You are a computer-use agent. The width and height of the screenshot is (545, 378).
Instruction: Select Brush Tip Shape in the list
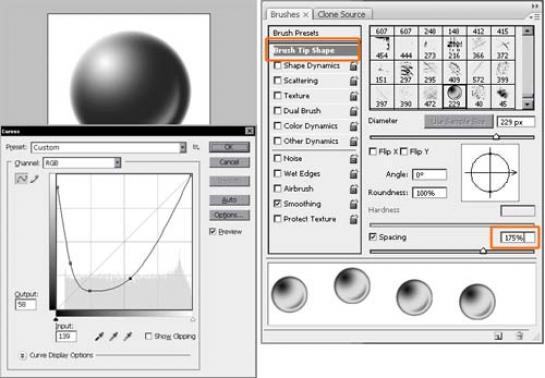314,50
